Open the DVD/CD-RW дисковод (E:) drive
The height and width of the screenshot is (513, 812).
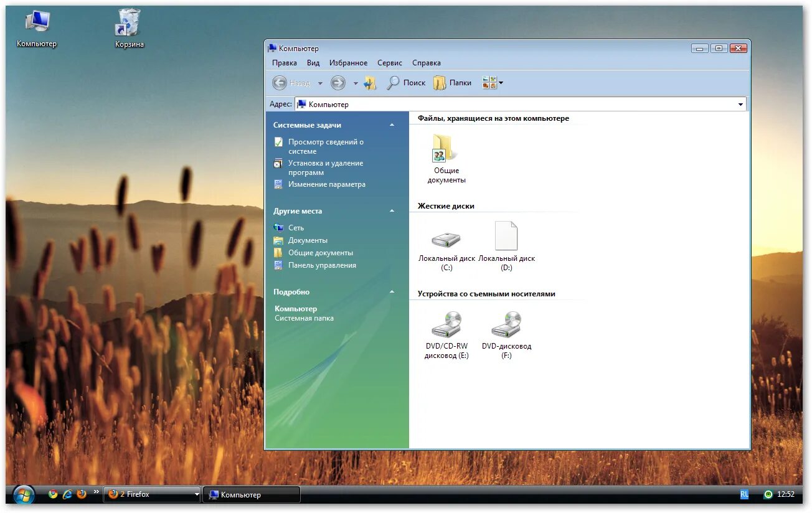445,324
